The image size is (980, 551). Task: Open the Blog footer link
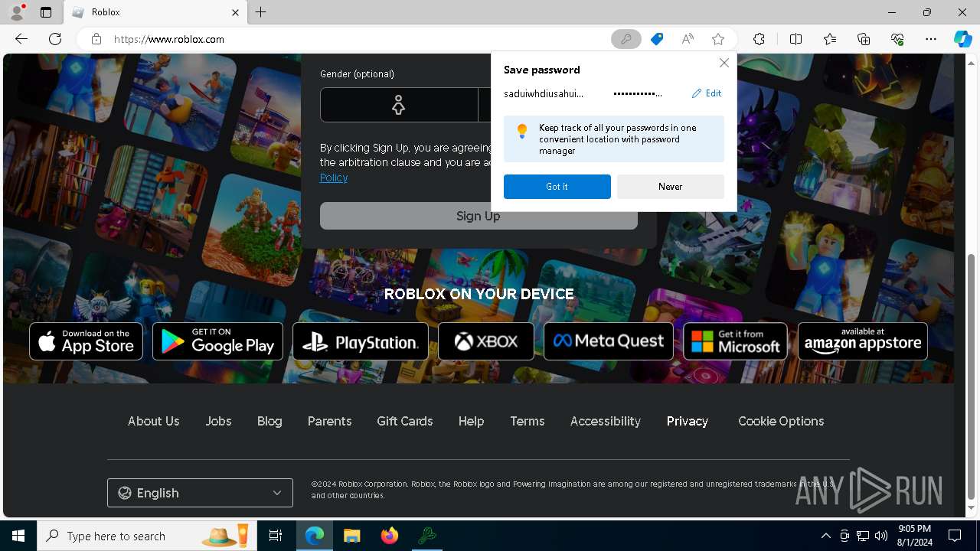(x=269, y=421)
